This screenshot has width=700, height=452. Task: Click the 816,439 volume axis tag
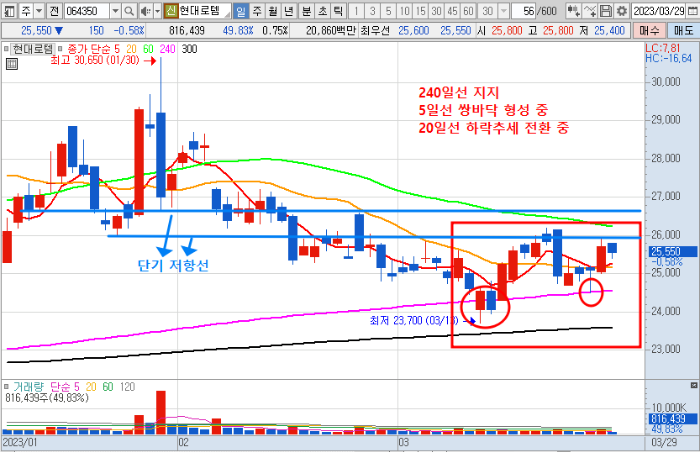coord(673,419)
